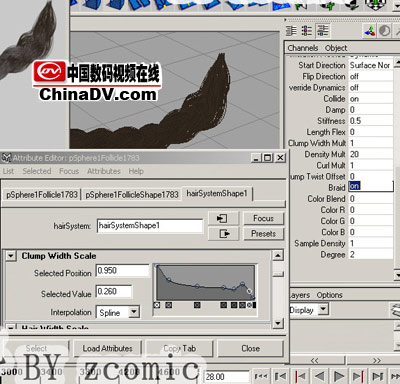The width and height of the screenshot is (400, 384).
Task: Collapse the Clump Width Scale section
Action: (x=11, y=256)
